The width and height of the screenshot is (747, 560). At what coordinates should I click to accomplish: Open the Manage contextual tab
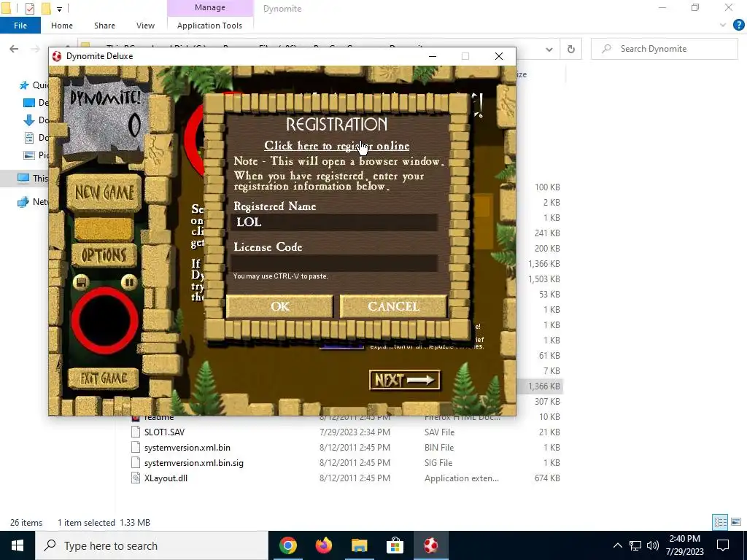pos(210,7)
